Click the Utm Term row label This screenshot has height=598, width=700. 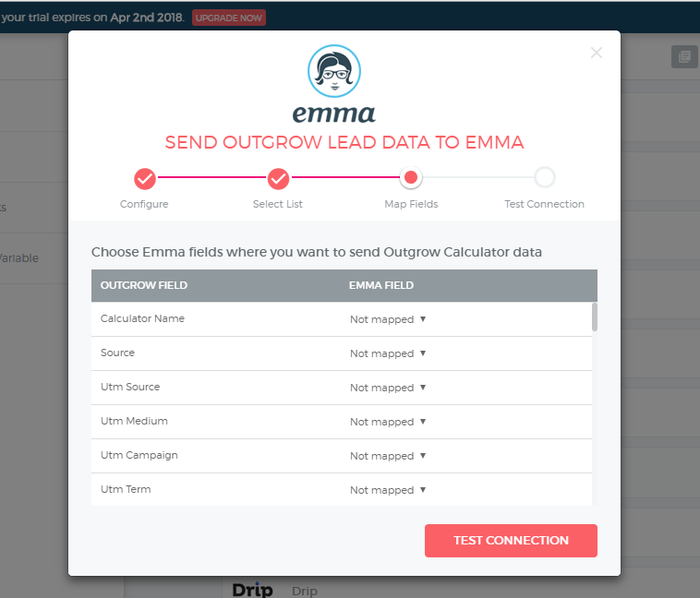point(126,489)
